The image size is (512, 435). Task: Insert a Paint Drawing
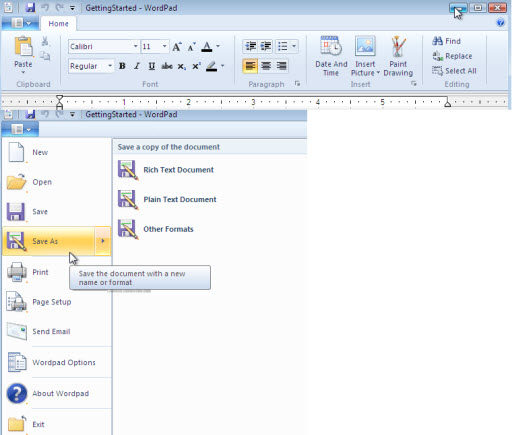398,56
